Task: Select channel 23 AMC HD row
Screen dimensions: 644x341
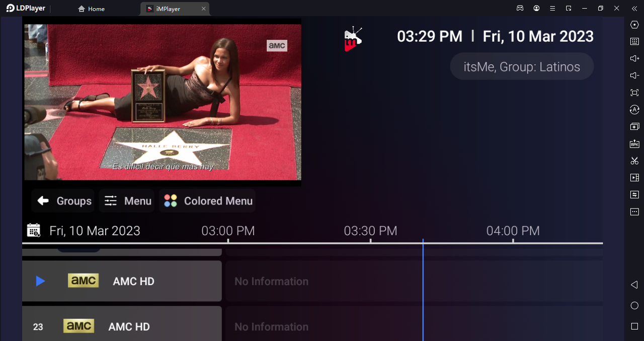Action: pyautogui.click(x=122, y=324)
